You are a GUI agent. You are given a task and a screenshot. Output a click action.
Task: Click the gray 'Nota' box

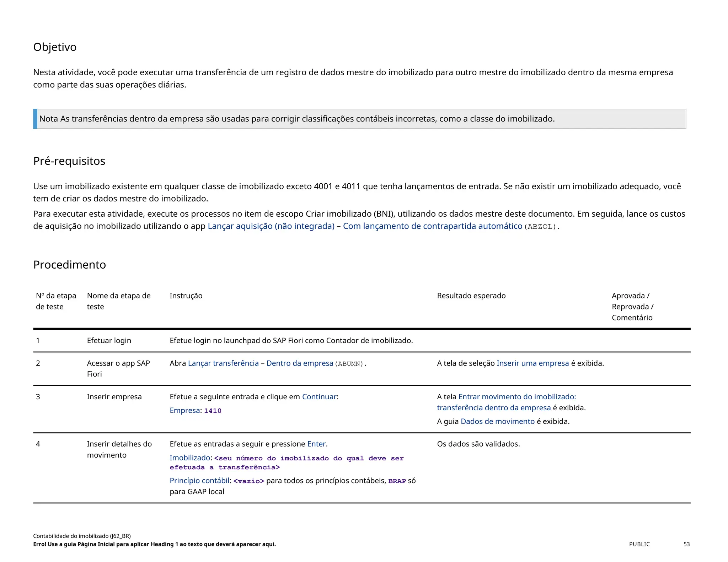[x=359, y=119]
